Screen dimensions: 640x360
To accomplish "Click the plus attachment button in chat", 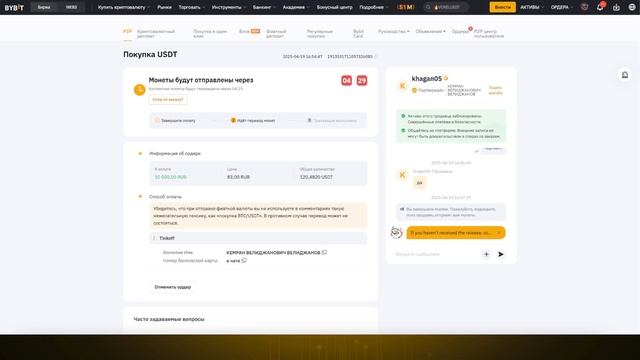I will pos(486,254).
